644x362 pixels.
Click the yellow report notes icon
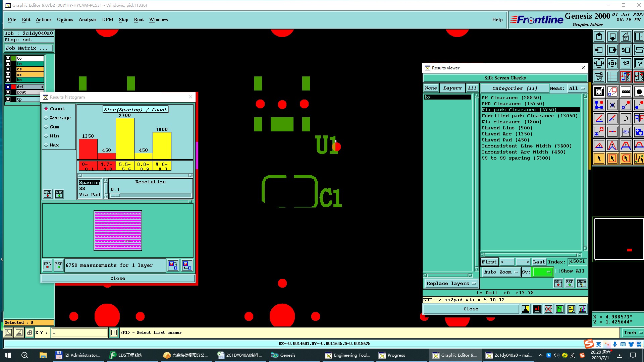[571, 309]
